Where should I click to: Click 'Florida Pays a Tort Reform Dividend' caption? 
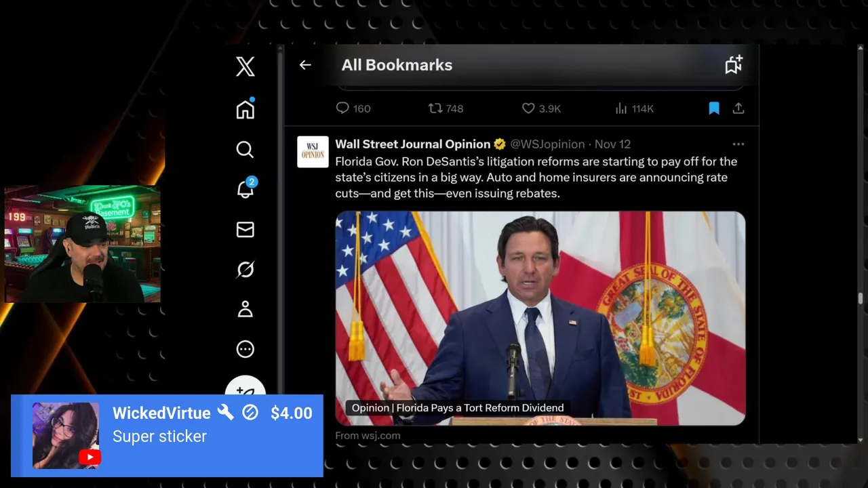479,407
